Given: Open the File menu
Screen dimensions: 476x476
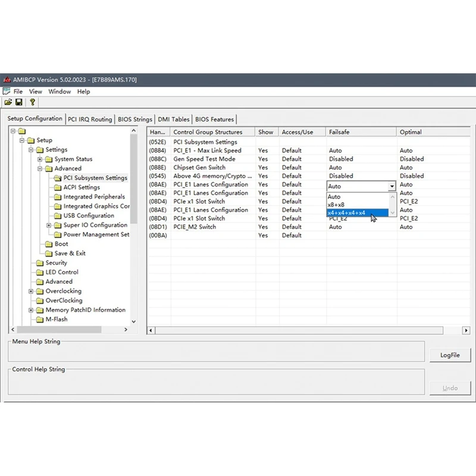Looking at the screenshot, I should pos(18,92).
